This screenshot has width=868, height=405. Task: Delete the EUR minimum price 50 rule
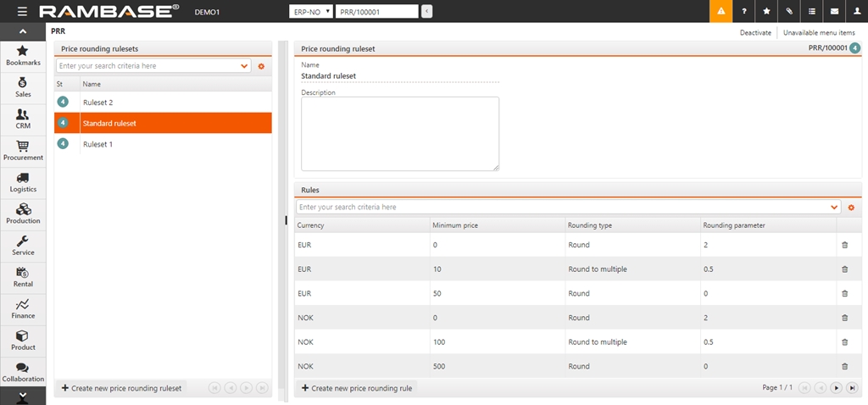845,293
